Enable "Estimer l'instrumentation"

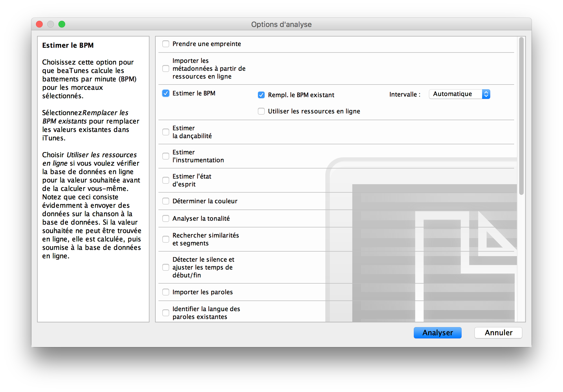click(x=165, y=156)
